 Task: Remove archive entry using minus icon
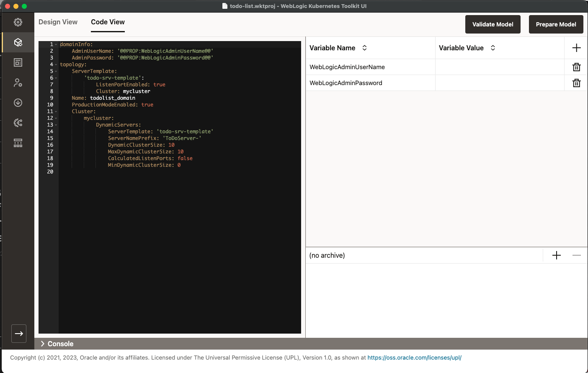pyautogui.click(x=577, y=255)
